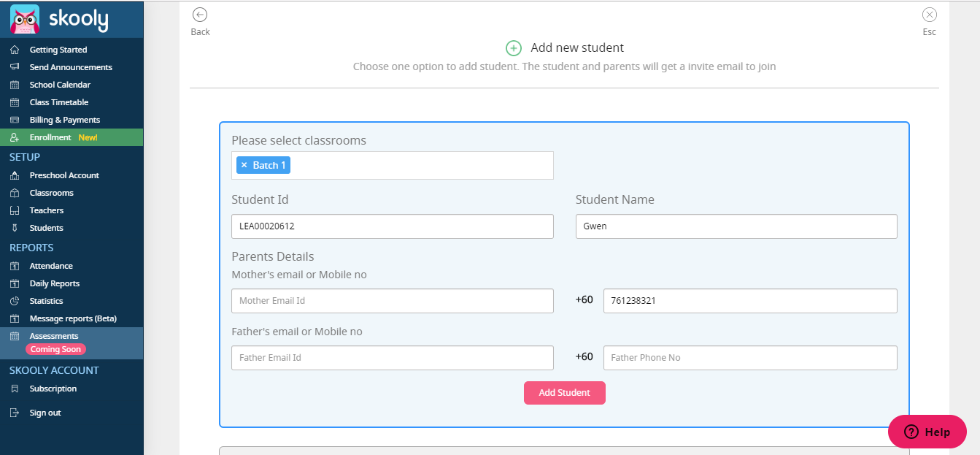Click the Teachers icon in sidebar
Image resolution: width=980 pixels, height=455 pixels.
coord(15,210)
